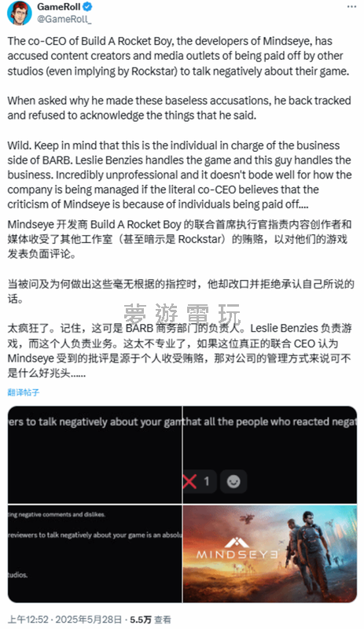Open the 5.5万 查看 view count
The image size is (364, 629).
(150, 620)
